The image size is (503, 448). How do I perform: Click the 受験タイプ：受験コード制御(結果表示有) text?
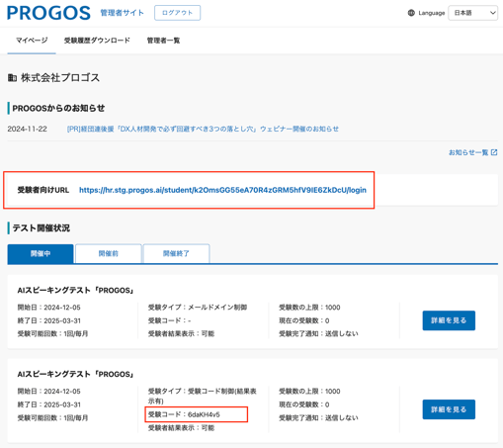(x=203, y=396)
